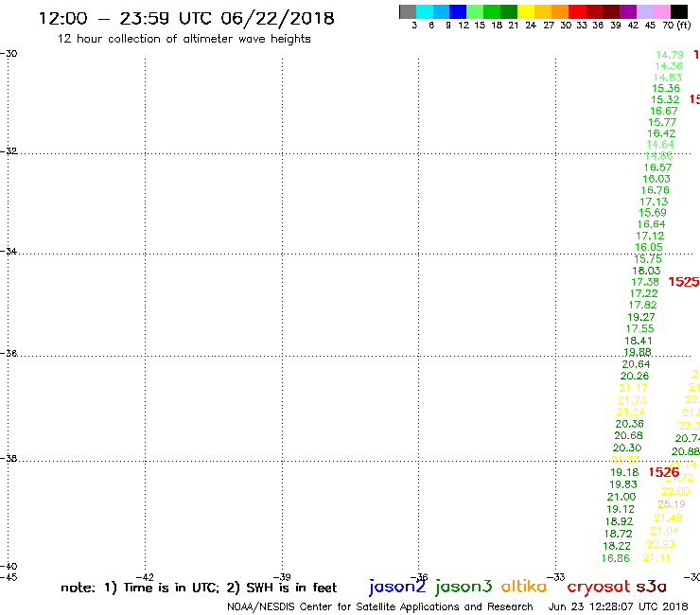This screenshot has height=615, width=700.
Task: Click the wave height value 15.36
Action: pyautogui.click(x=666, y=88)
